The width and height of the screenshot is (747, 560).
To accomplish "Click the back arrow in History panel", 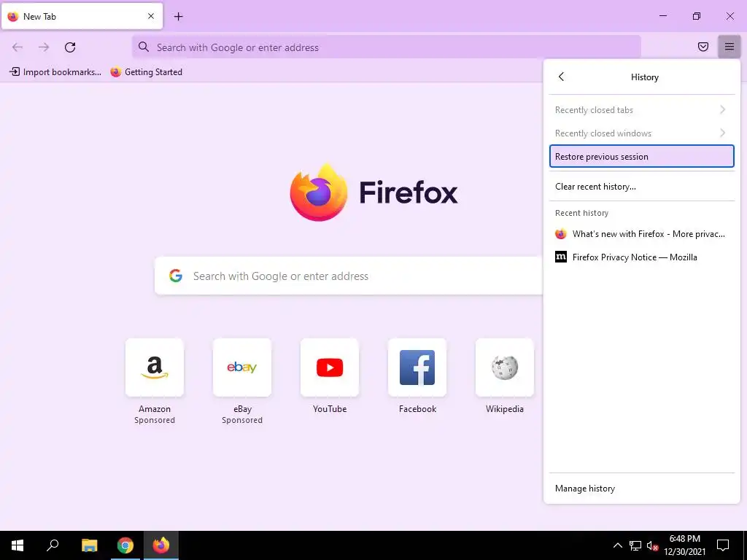I will [x=561, y=77].
